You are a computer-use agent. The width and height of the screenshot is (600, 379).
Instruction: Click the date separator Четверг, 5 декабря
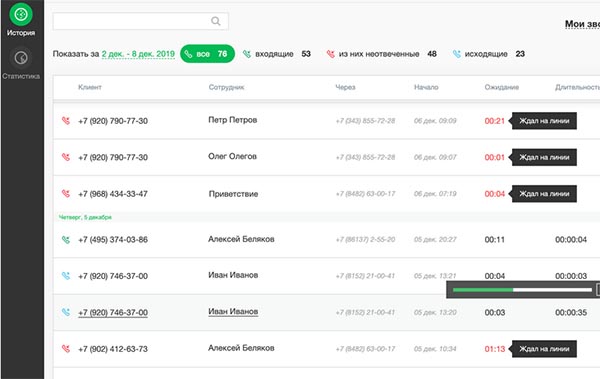[x=85, y=217]
